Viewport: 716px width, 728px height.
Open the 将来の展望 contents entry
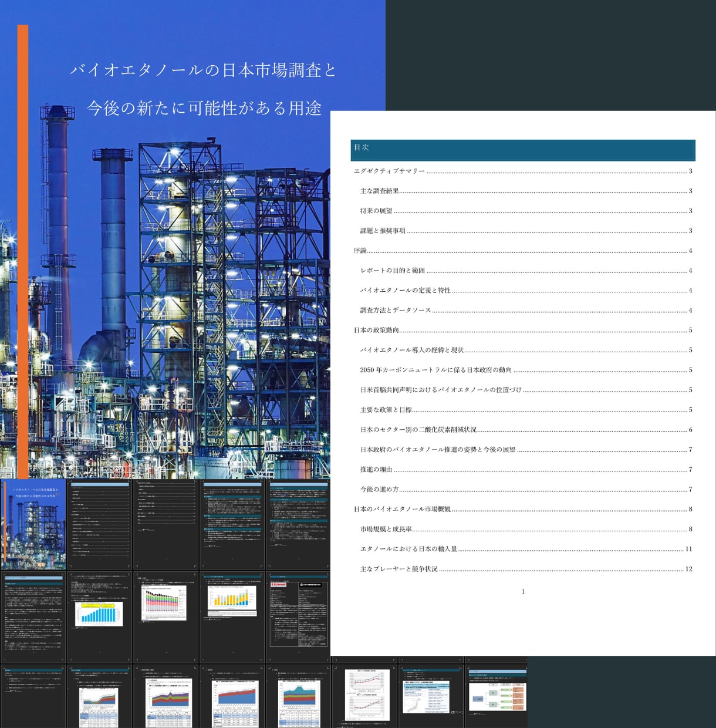(526, 211)
